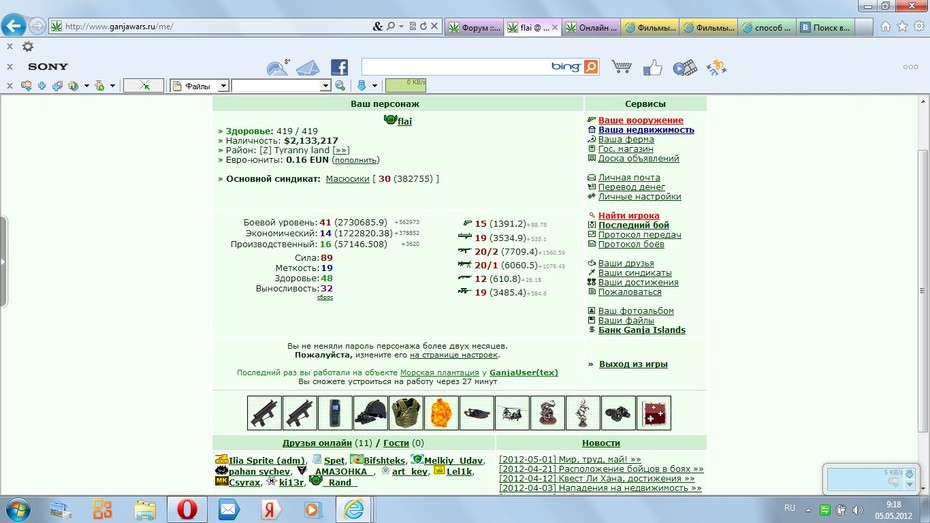The height and width of the screenshot is (523, 930).
Task: Select the binoculars inventory item
Action: coord(618,413)
